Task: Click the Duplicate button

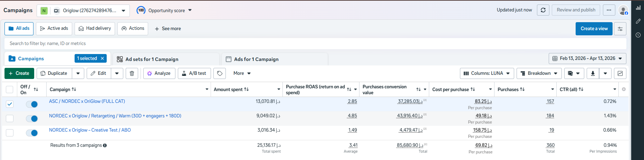Action: (x=54, y=73)
